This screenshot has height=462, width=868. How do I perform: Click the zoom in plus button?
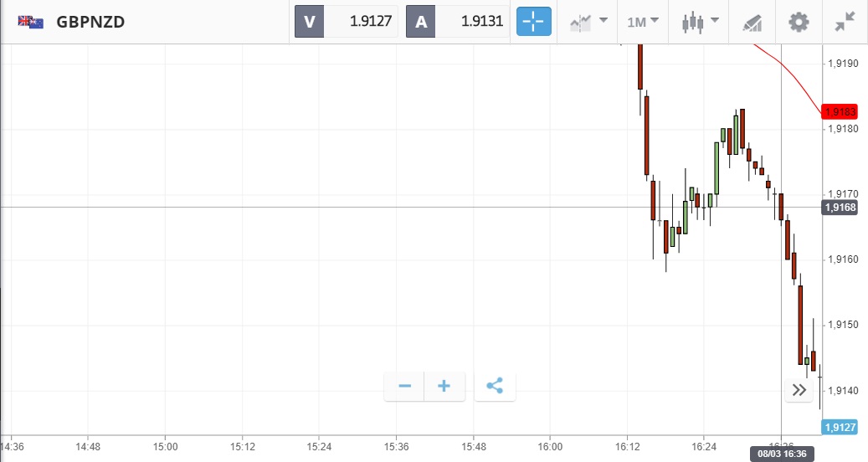coord(444,386)
